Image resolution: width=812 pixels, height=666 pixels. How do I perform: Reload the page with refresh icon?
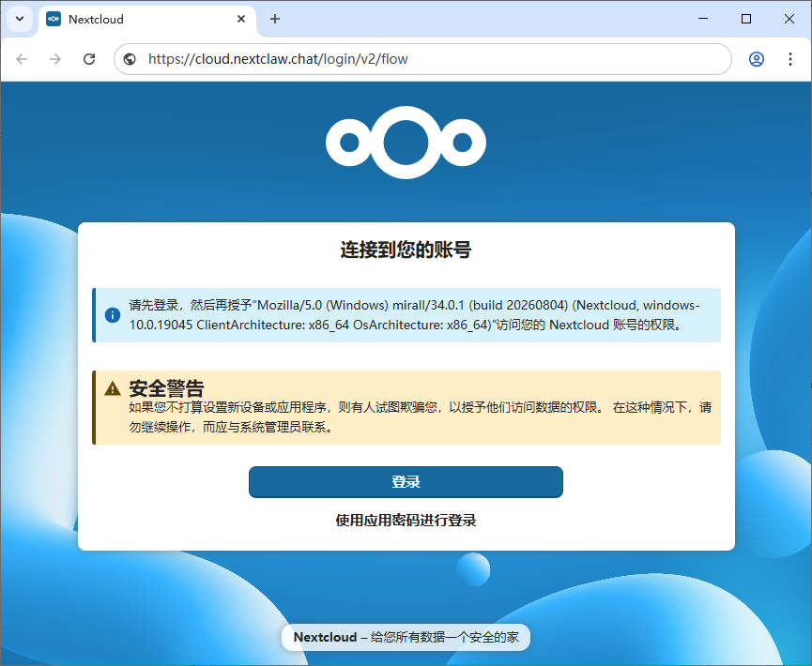click(x=89, y=59)
